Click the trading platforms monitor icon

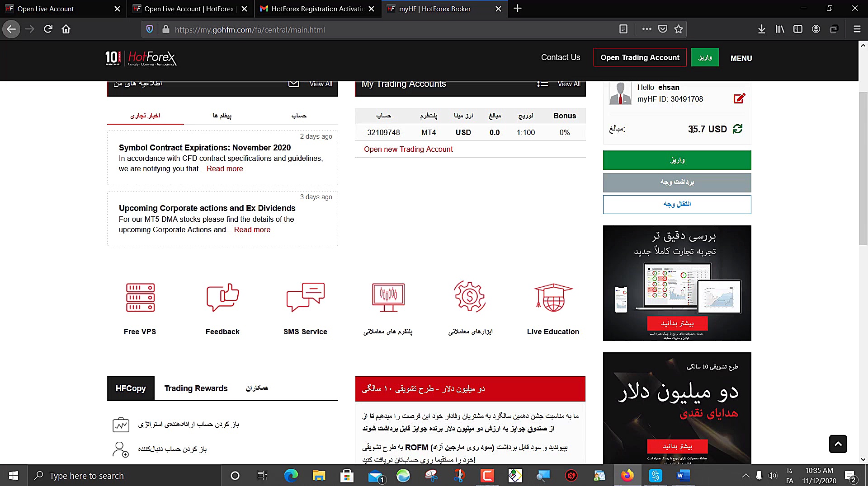tap(387, 297)
